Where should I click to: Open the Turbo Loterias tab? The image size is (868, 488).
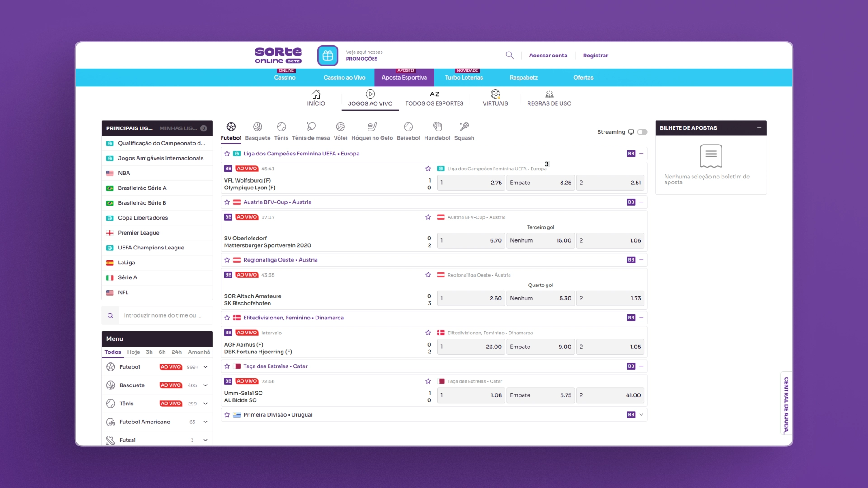[464, 77]
